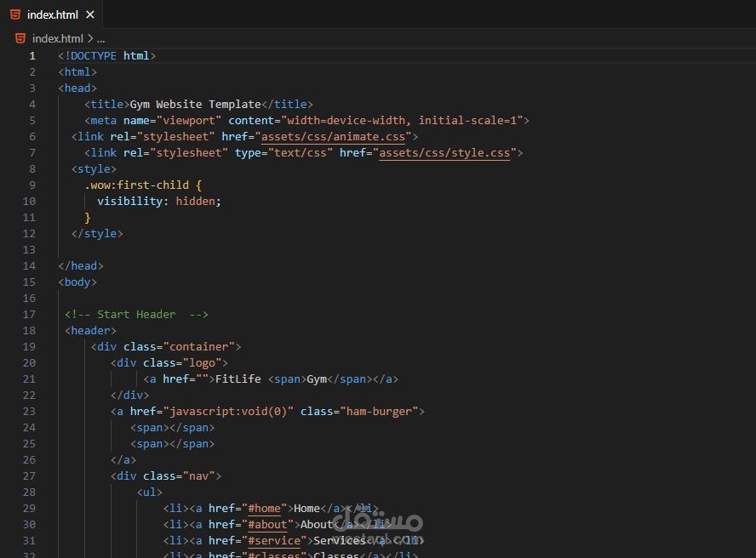Follow the assets/css/style.css link
The height and width of the screenshot is (558, 756).
[x=444, y=153]
